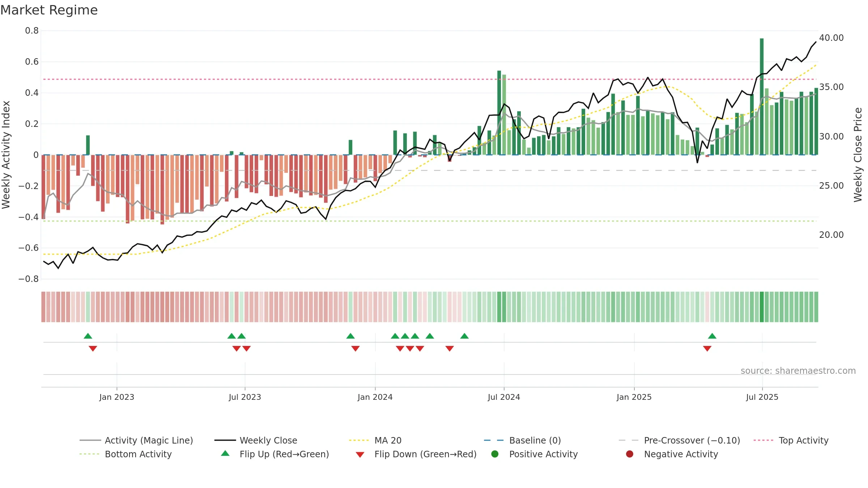Click the Jan 2025 x-axis label

click(634, 397)
